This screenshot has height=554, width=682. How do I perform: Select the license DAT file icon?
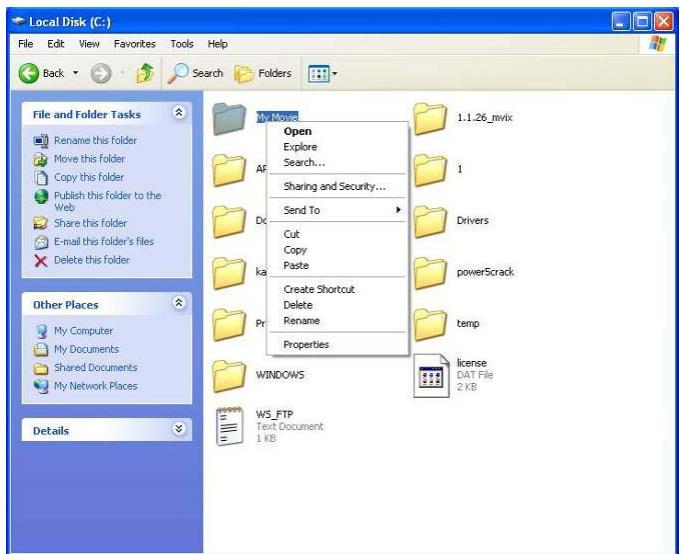tap(431, 376)
